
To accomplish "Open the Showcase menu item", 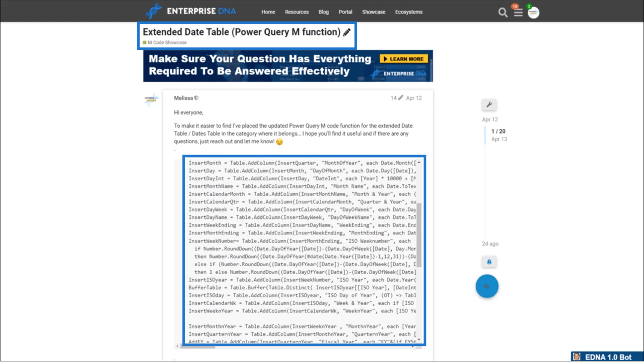I will tap(373, 12).
